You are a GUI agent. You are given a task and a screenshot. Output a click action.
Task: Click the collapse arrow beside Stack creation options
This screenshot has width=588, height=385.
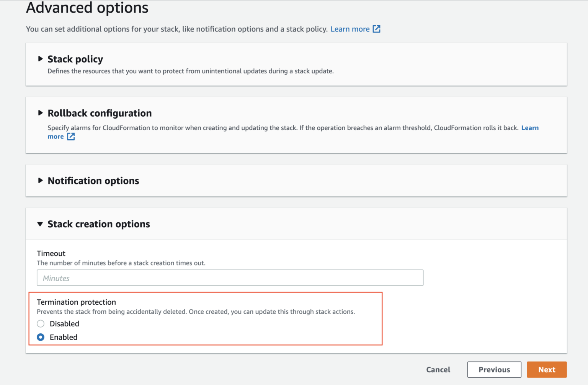40,224
